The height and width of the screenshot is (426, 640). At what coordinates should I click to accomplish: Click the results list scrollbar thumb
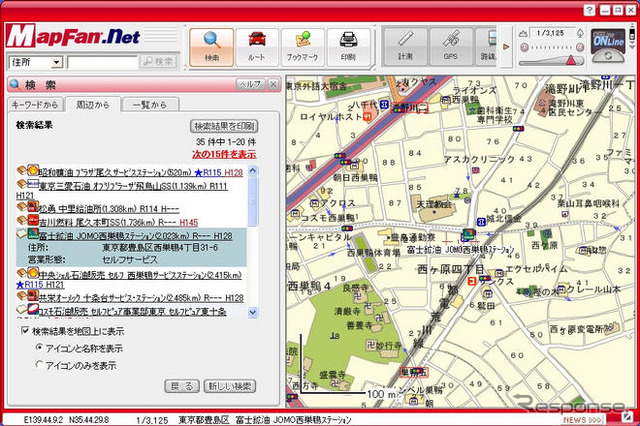(253, 201)
